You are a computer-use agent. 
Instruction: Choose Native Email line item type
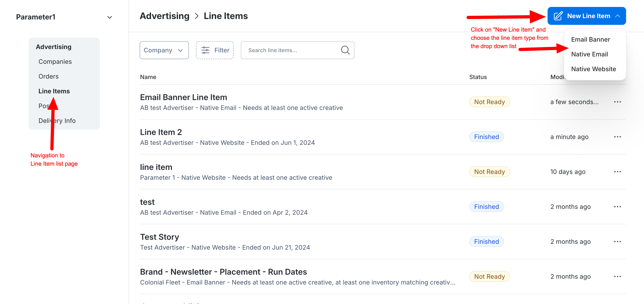click(x=589, y=54)
